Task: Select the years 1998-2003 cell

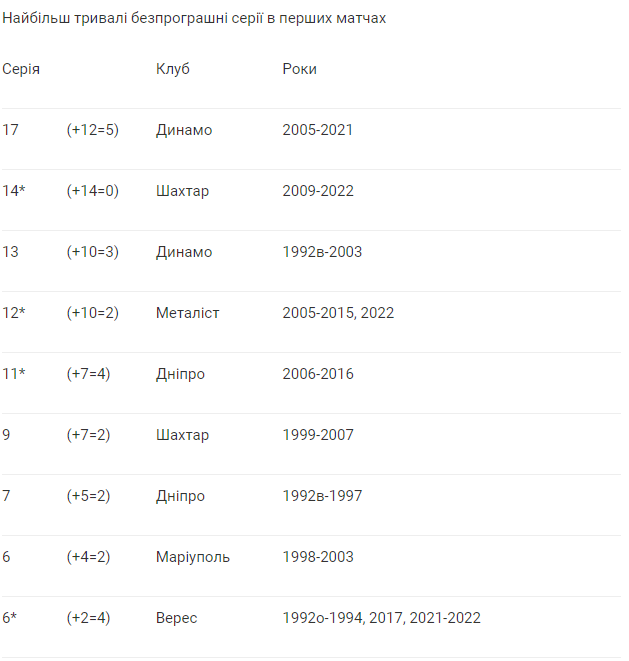Action: pyautogui.click(x=318, y=557)
